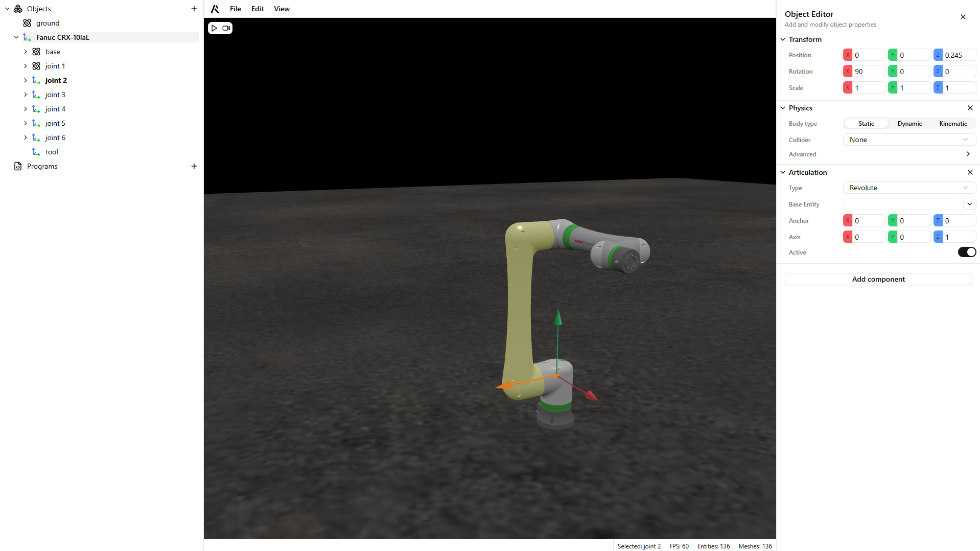This screenshot has width=980, height=551.
Task: Click the plus icon next to Objects
Action: [194, 9]
